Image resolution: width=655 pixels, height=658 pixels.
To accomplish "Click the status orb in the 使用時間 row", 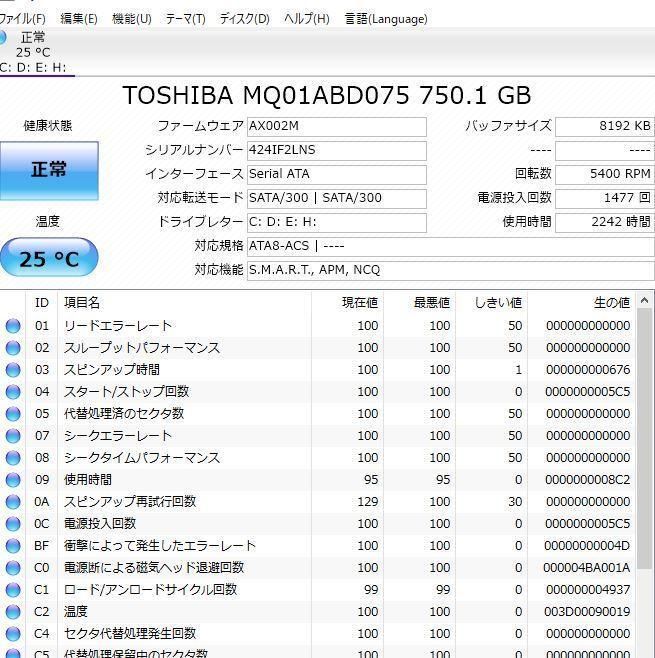I will click(13, 480).
